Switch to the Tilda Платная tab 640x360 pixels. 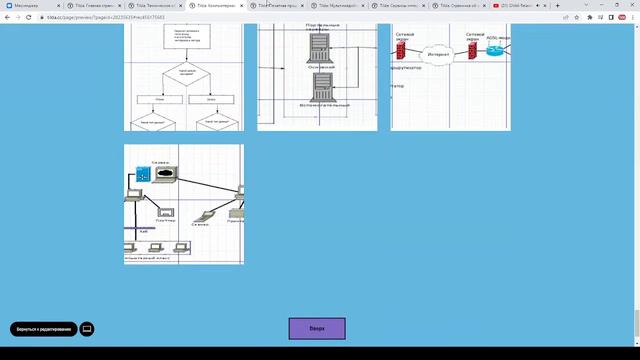tap(277, 6)
